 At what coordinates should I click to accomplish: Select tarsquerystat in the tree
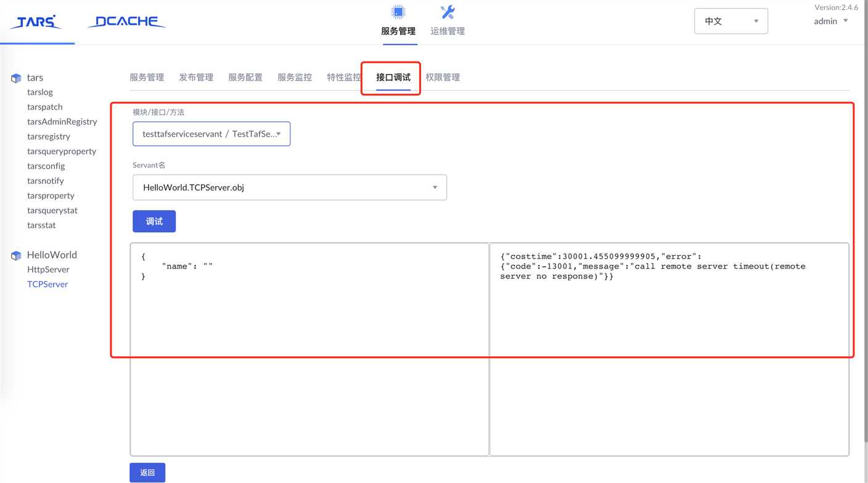click(x=52, y=210)
